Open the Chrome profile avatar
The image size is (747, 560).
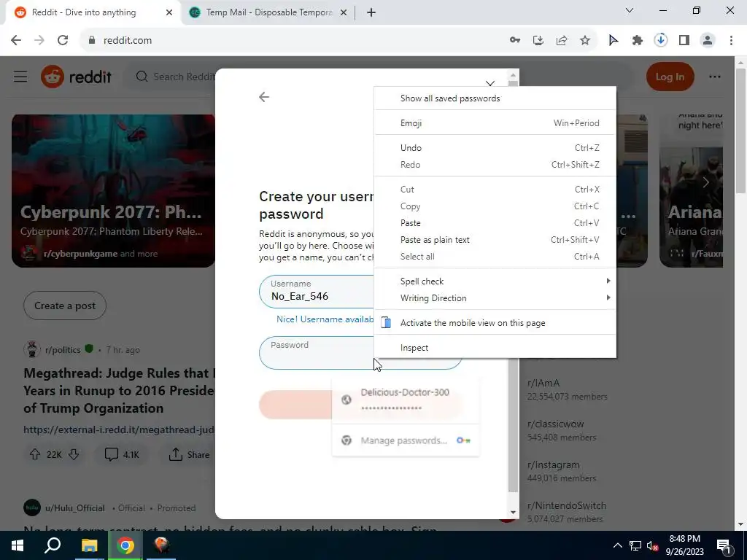pyautogui.click(x=708, y=41)
